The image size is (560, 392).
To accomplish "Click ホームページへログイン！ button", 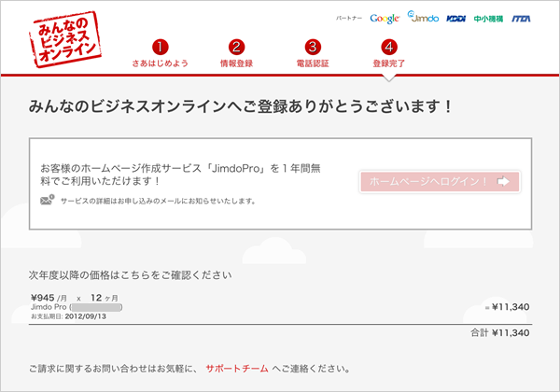I will 440,182.
